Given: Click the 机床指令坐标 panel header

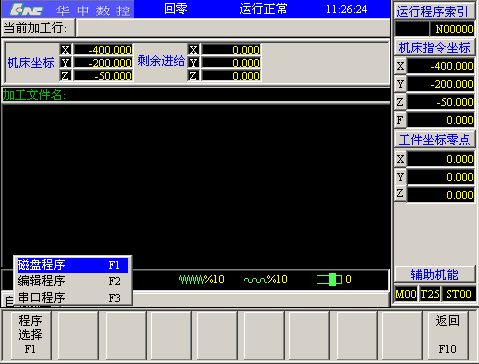Looking at the screenshot, I should tap(434, 48).
